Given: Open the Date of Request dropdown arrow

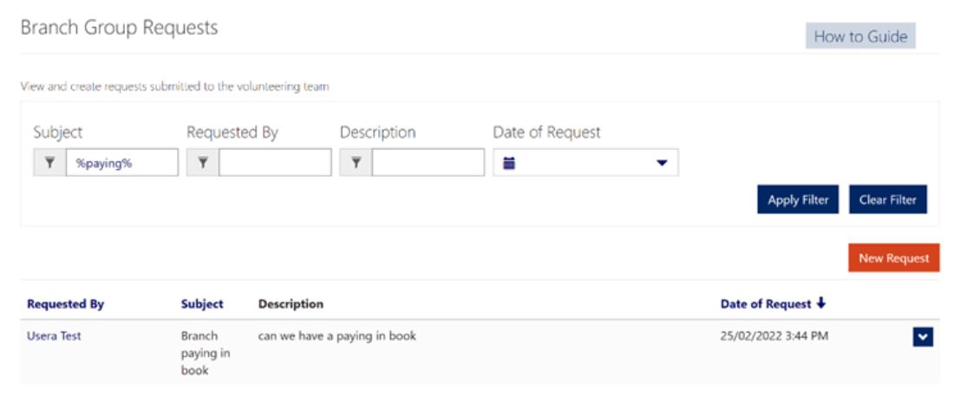Looking at the screenshot, I should [x=662, y=163].
